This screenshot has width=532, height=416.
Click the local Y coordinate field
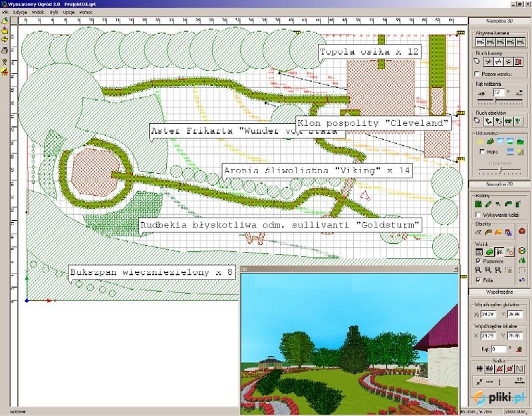tap(515, 335)
